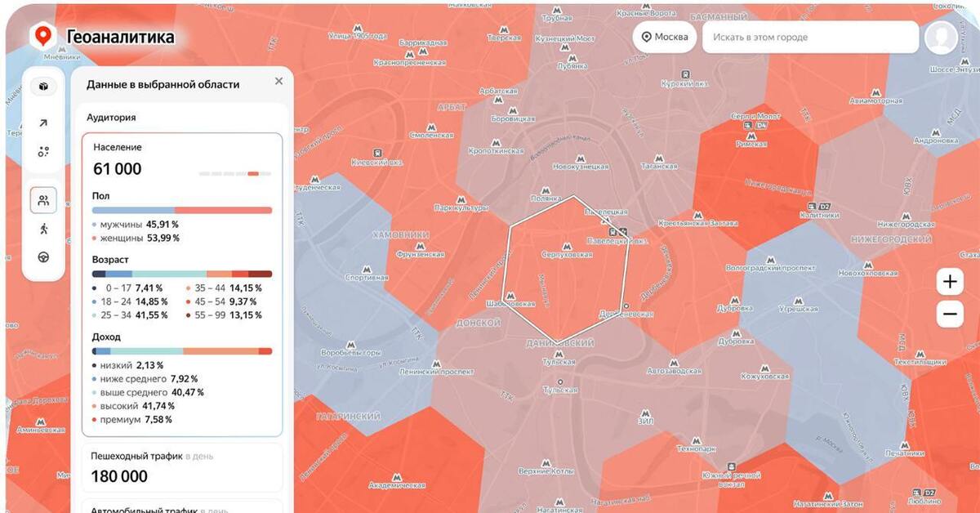Click the income distribution bar under Доход
This screenshot has width=980, height=513.
[182, 351]
